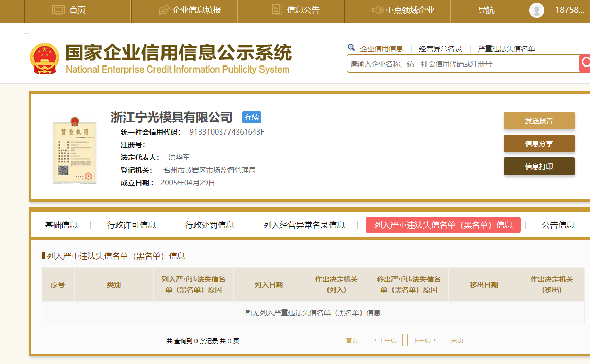Focus the enterprise name search field
590x364 pixels.
click(x=463, y=63)
